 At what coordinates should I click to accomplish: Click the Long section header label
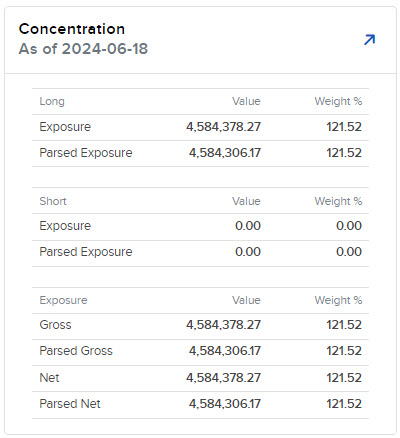coord(52,101)
